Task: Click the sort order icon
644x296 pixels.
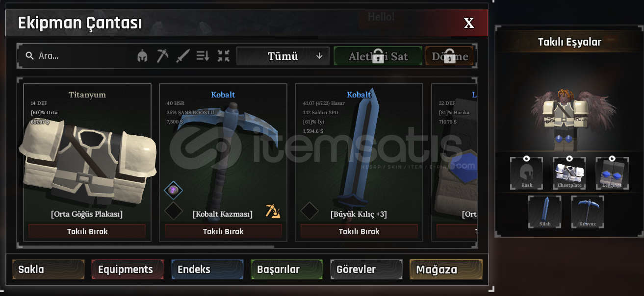Action: pyautogui.click(x=203, y=56)
